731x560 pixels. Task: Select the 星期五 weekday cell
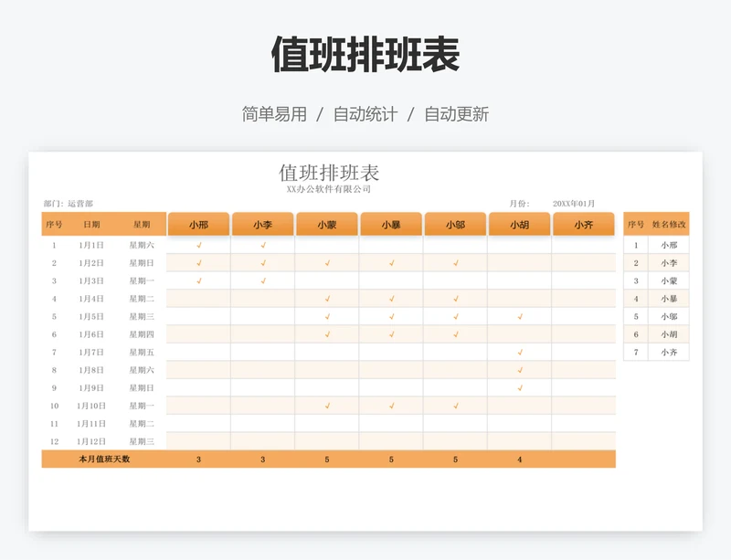(142, 353)
